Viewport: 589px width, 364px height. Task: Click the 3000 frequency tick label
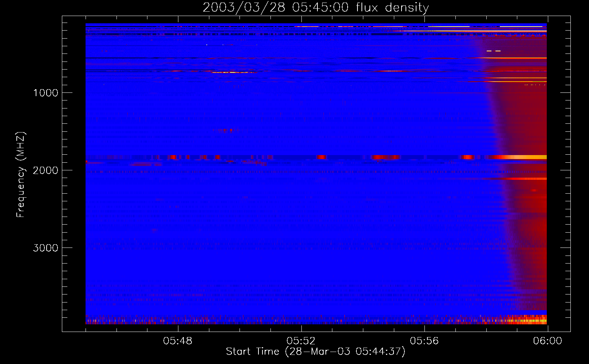coord(46,248)
